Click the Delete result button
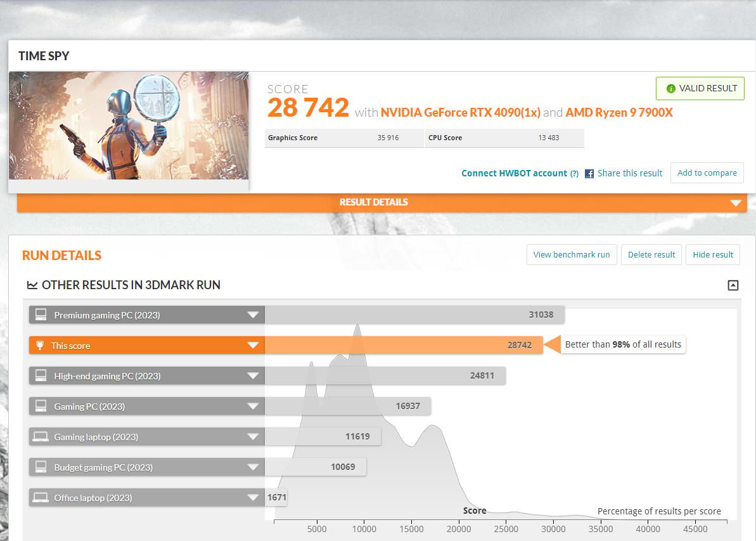This screenshot has width=756, height=541. pyautogui.click(x=651, y=255)
